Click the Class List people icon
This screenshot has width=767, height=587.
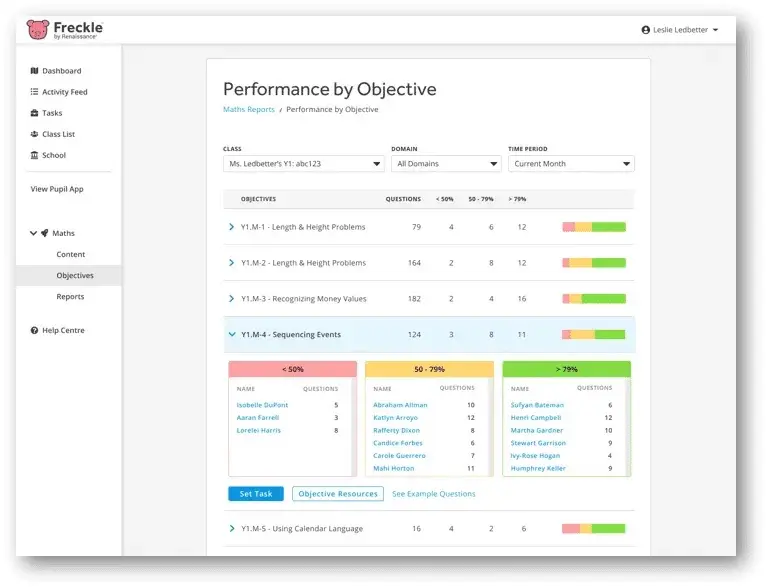click(x=34, y=134)
